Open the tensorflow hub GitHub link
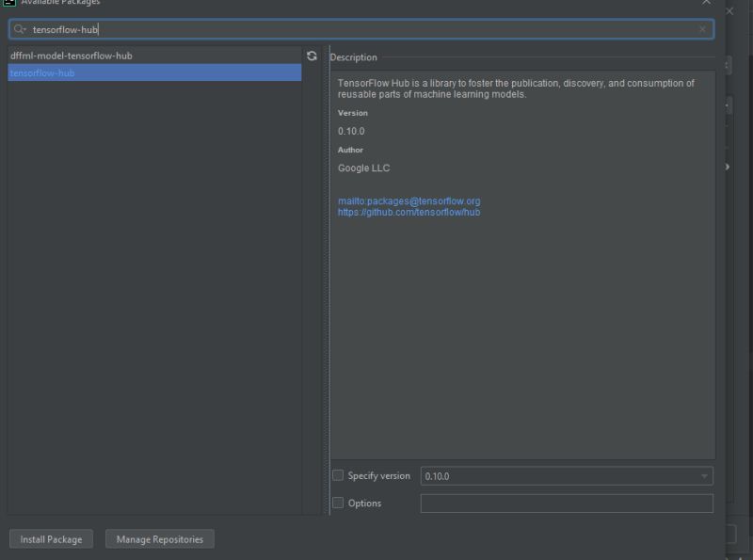This screenshot has width=753, height=560. 408,212
